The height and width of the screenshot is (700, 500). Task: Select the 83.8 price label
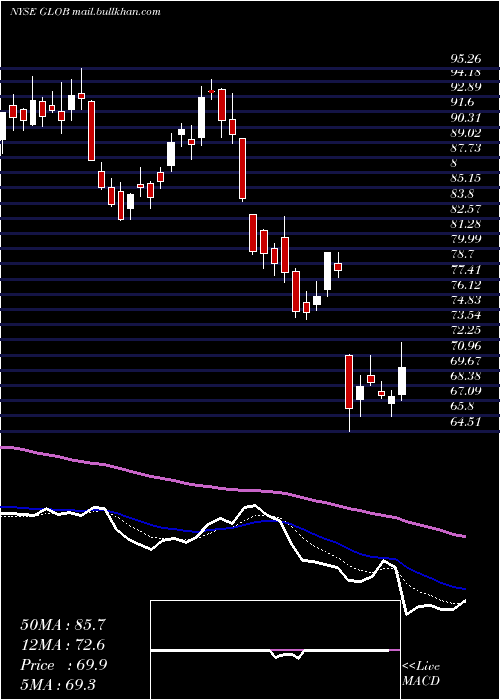click(x=462, y=194)
